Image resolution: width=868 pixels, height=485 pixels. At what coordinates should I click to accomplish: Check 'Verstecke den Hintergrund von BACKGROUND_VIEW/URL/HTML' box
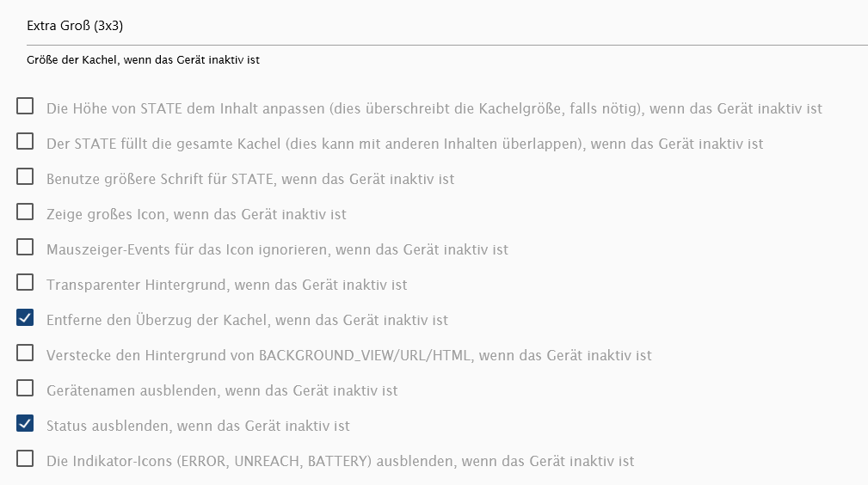tap(25, 353)
